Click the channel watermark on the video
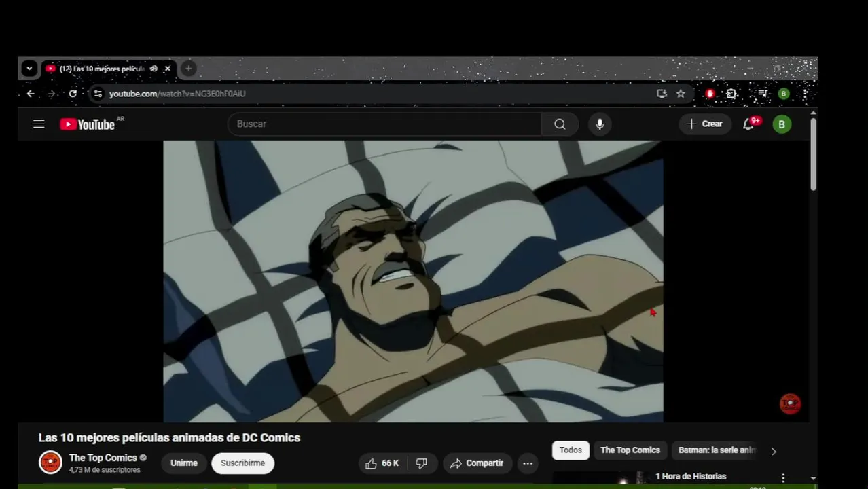The image size is (868, 489). coord(790,403)
